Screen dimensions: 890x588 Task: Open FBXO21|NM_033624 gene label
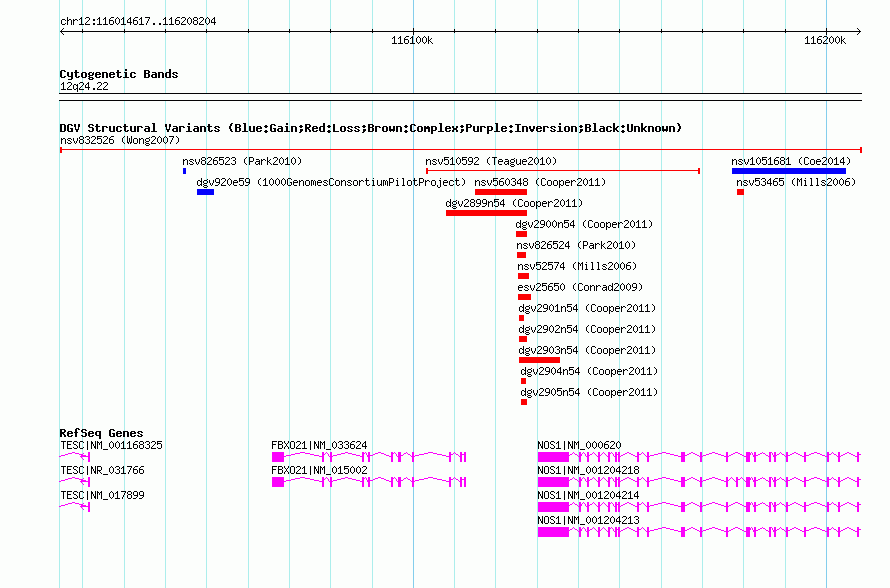click(319, 445)
